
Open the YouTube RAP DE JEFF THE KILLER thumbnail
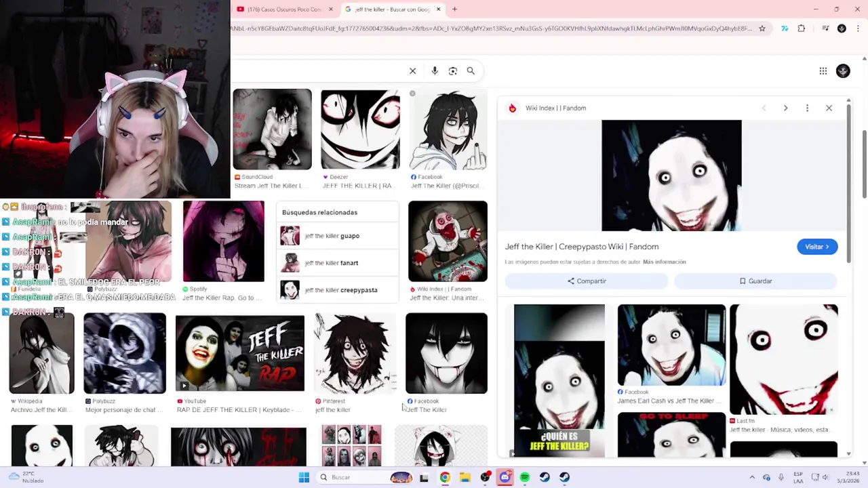[x=240, y=353]
